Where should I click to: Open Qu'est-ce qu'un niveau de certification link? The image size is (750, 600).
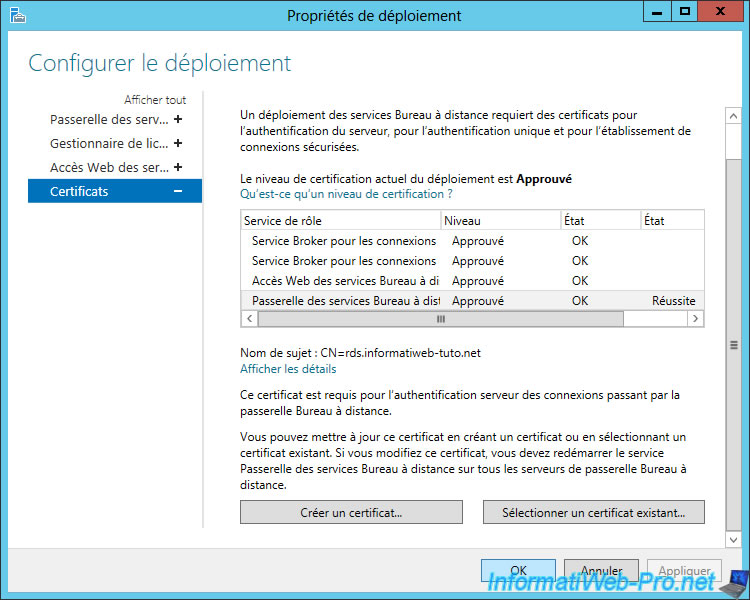pos(347,194)
